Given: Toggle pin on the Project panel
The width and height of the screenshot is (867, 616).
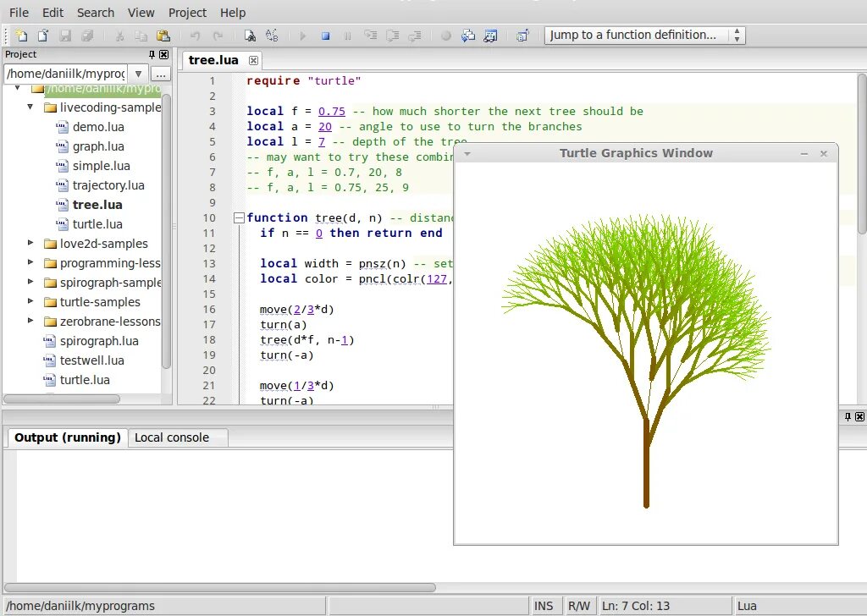Looking at the screenshot, I should point(152,54).
